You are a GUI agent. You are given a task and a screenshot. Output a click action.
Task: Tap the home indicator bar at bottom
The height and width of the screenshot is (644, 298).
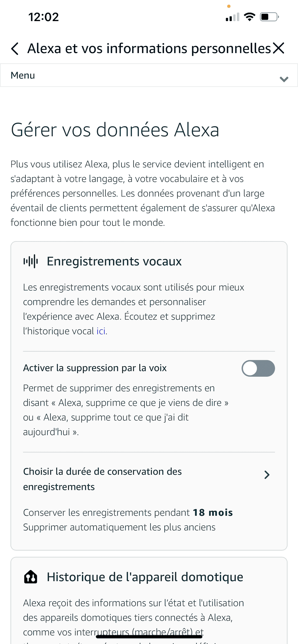coord(149,636)
